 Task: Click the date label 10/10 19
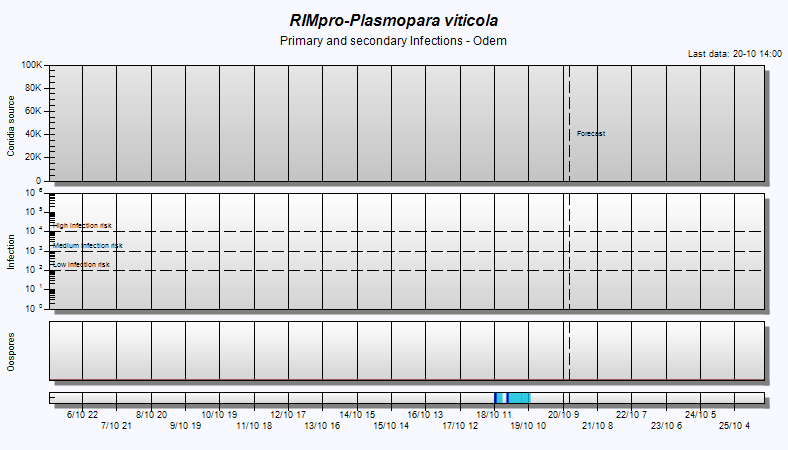coord(219,415)
